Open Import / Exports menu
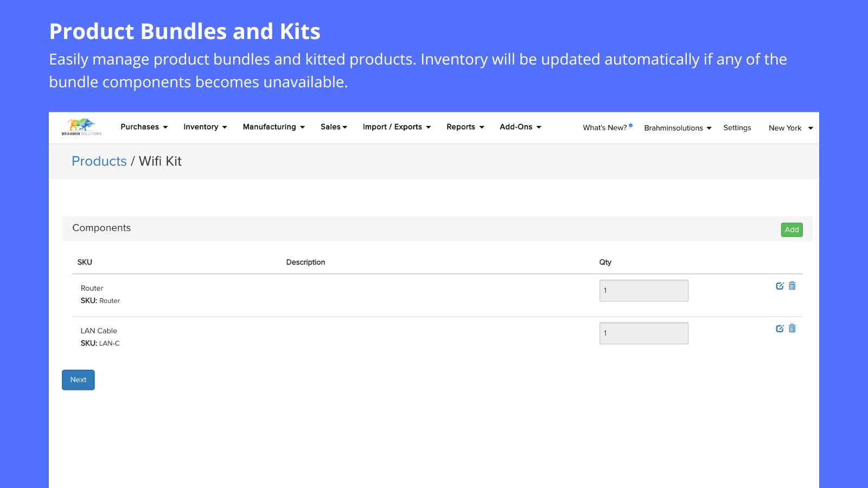 coord(397,127)
